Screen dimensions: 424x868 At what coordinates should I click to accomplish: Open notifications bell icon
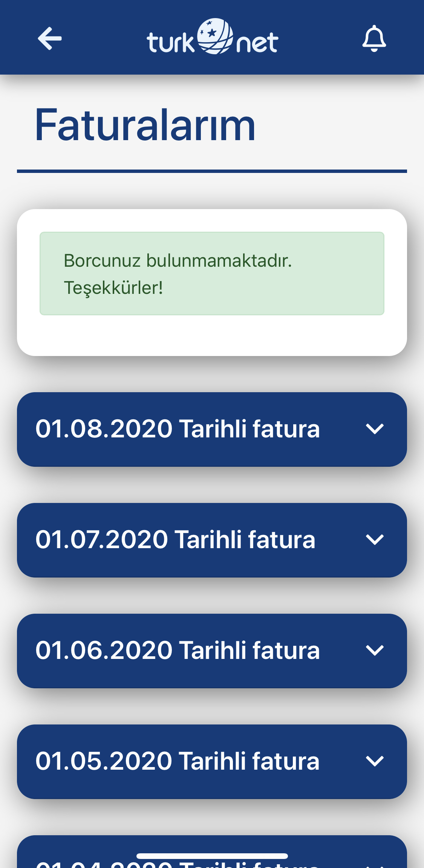[x=374, y=38]
